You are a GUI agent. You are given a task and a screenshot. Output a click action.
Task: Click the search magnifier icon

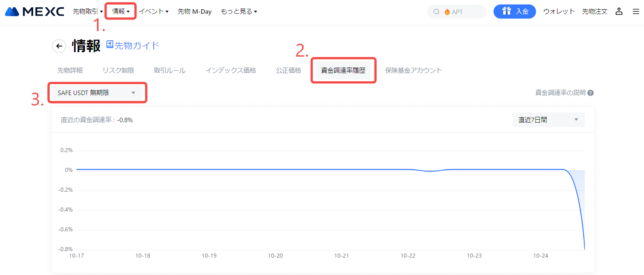436,12
